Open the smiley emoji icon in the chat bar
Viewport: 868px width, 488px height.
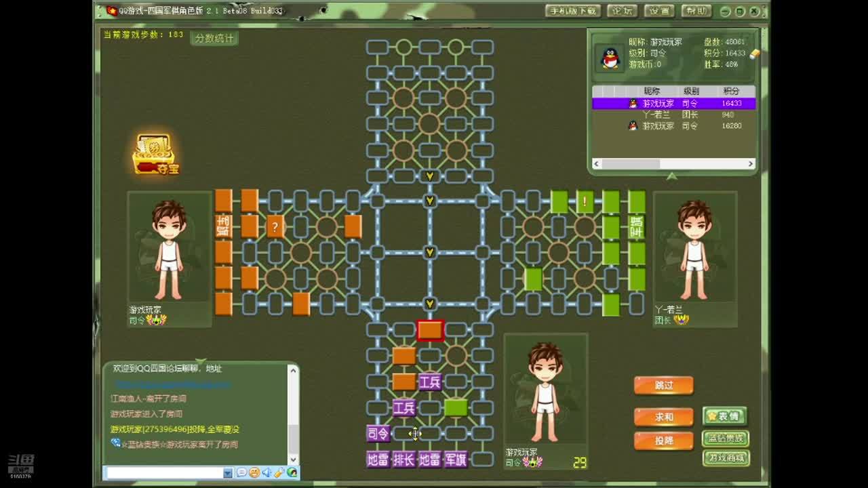pos(254,472)
